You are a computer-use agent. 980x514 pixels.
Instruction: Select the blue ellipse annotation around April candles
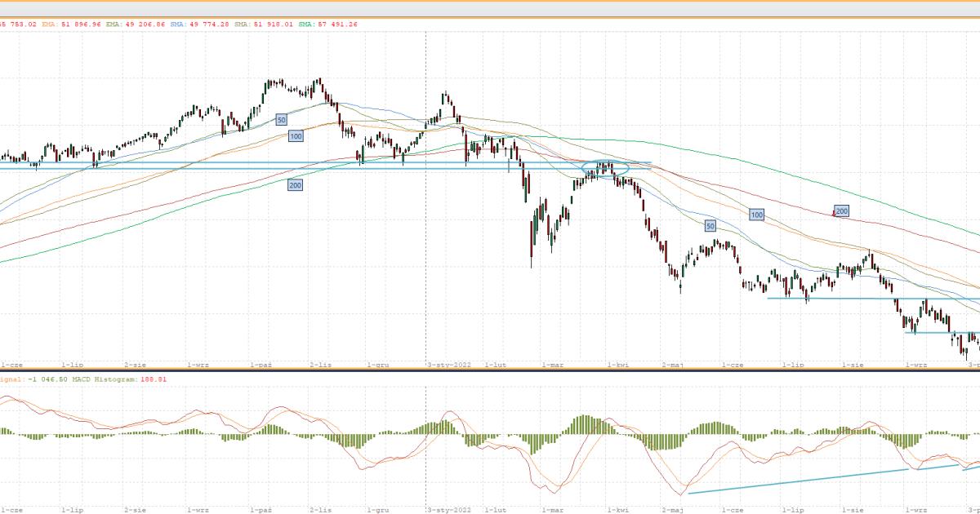pos(604,169)
